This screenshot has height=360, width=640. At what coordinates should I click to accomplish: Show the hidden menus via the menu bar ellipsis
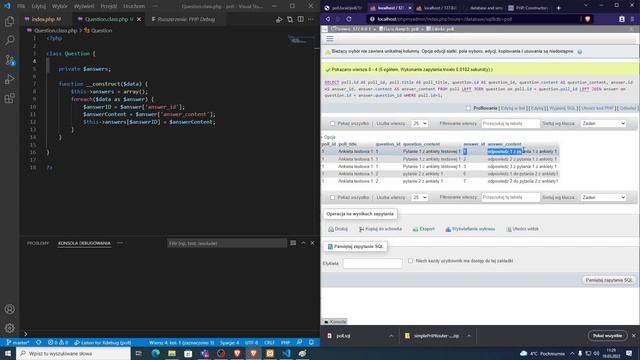(155, 6)
